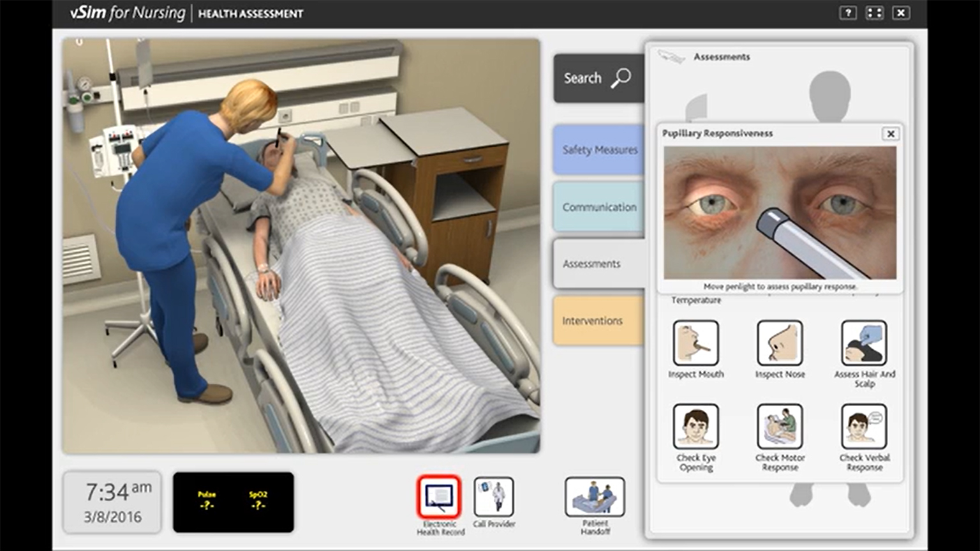Click the patient's head silhouette
This screenshot has height=551, width=980.
(829, 94)
